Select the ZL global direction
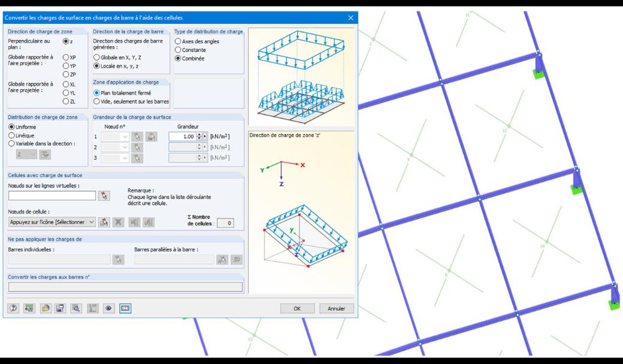The width and height of the screenshot is (623, 364). click(65, 102)
